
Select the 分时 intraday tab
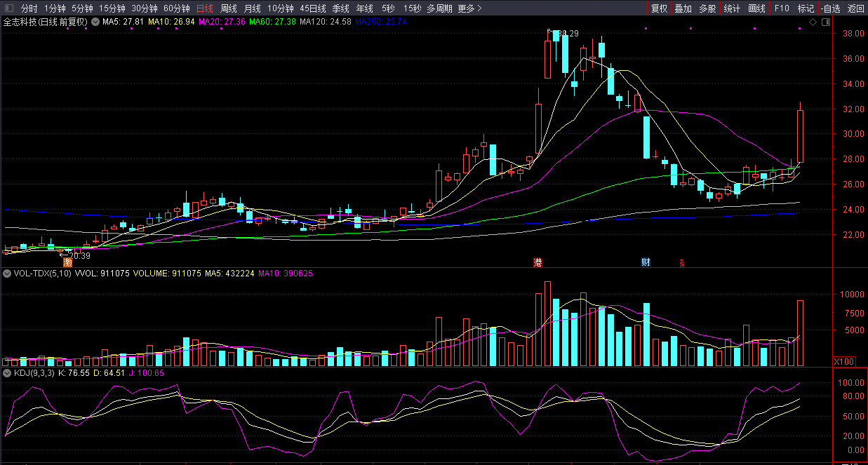point(29,9)
